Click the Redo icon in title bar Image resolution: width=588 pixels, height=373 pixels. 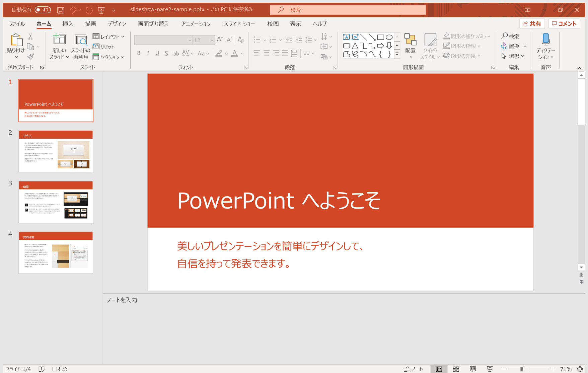point(89,10)
